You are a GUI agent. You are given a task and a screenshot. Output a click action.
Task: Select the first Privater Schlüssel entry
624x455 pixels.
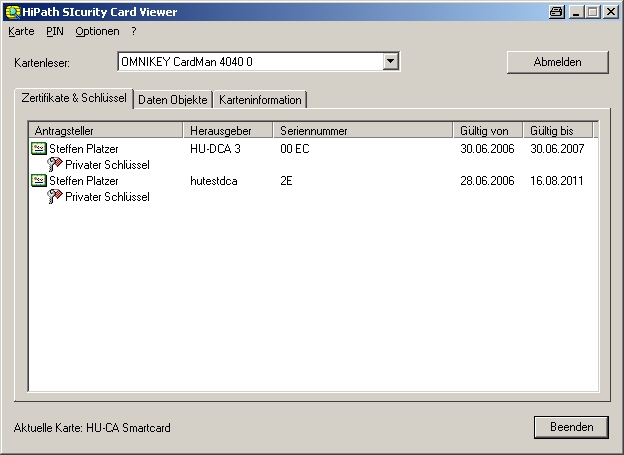107,165
